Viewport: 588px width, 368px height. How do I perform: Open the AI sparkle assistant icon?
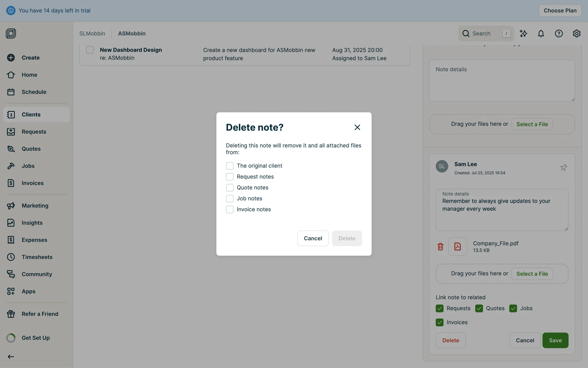[x=523, y=33]
